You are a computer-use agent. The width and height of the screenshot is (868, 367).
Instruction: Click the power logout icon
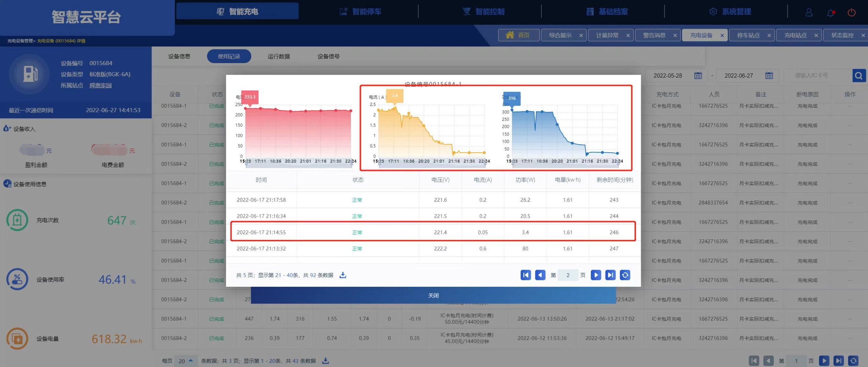[x=852, y=13]
